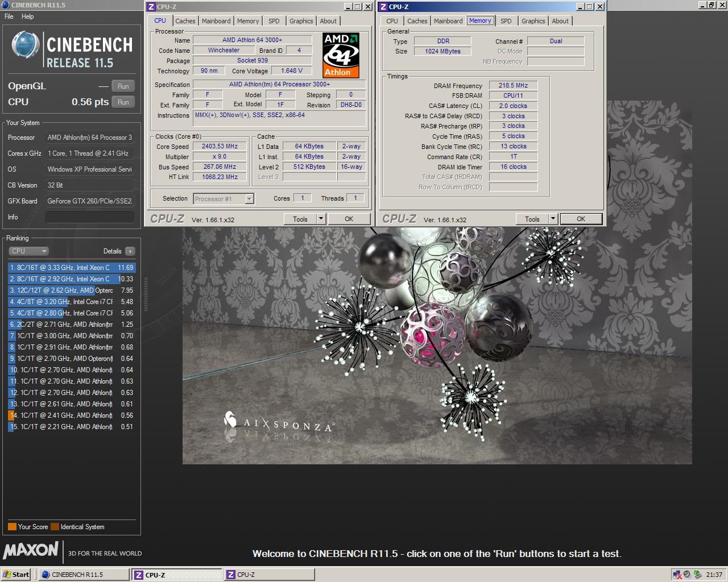This screenshot has height=582, width=728.
Task: Select ranking entry 3 AMD Opteron 7.95
Action: (x=72, y=290)
